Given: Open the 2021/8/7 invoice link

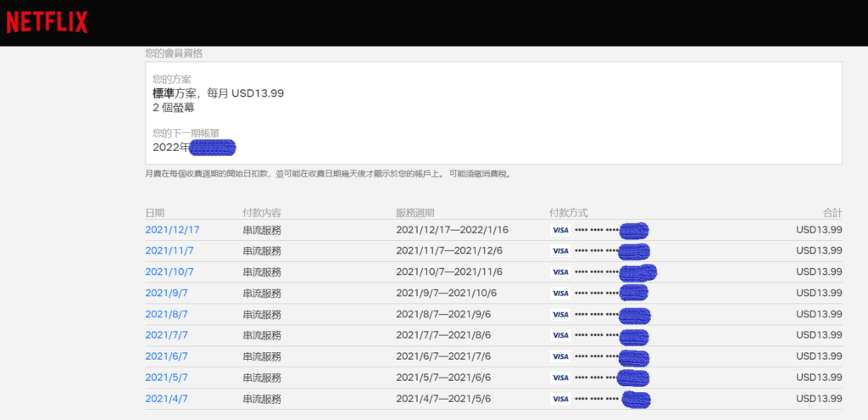Looking at the screenshot, I should [167, 314].
